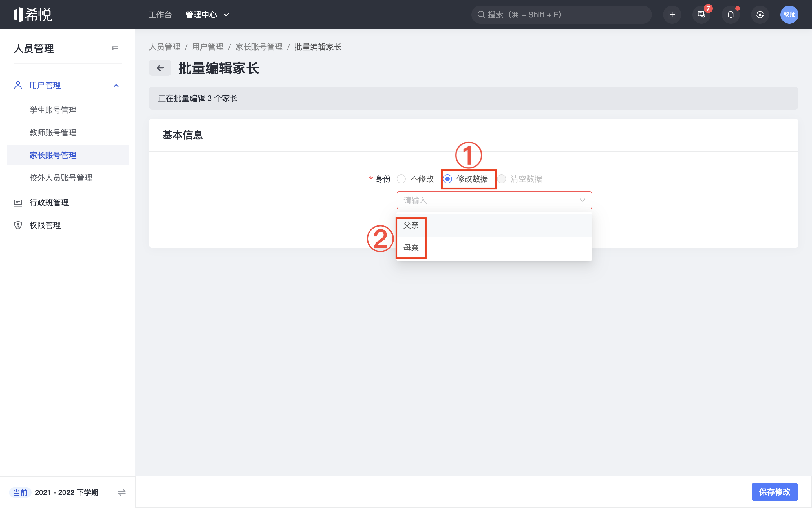The image size is (812, 508).
Task: Open the notification bell
Action: [731, 15]
